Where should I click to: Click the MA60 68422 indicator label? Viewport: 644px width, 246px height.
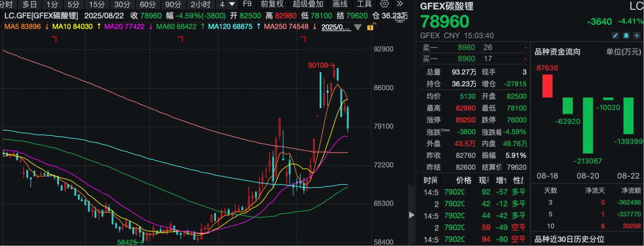click(177, 27)
